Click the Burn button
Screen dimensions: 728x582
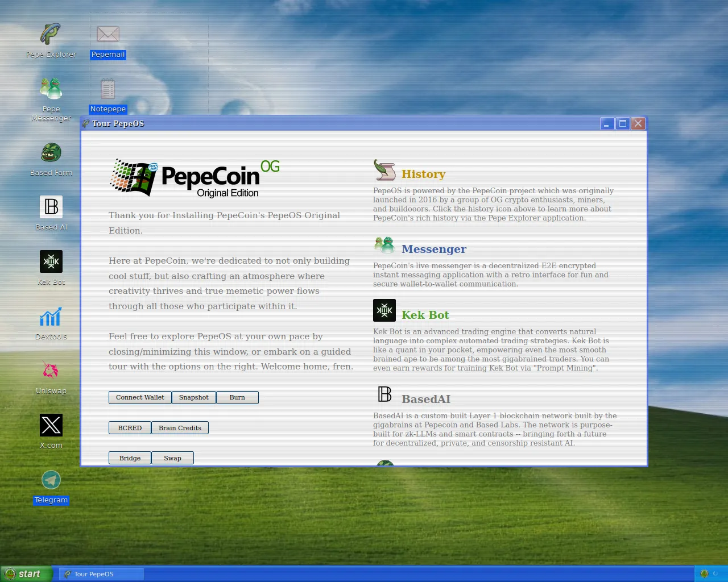pyautogui.click(x=237, y=397)
